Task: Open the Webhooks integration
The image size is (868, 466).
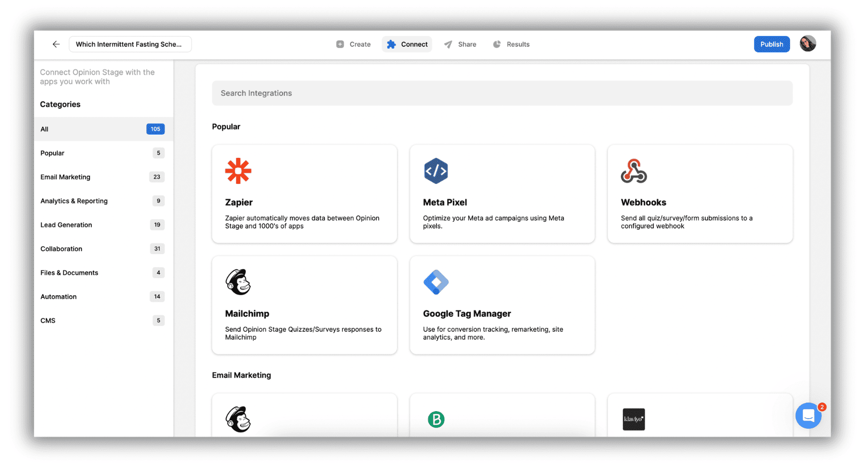Action: click(700, 194)
